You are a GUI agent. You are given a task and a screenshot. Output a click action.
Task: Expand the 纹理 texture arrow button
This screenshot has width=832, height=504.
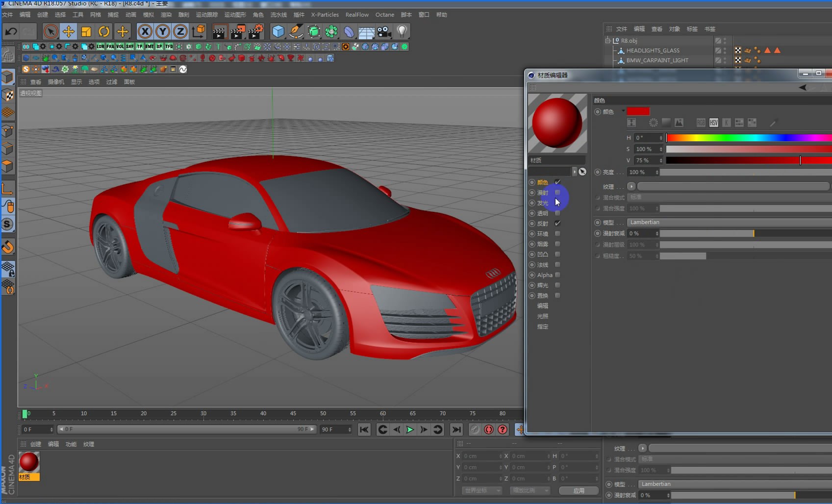click(631, 186)
